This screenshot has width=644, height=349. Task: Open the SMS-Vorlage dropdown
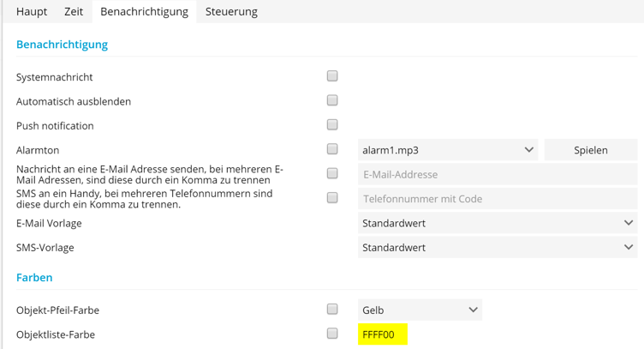point(497,247)
